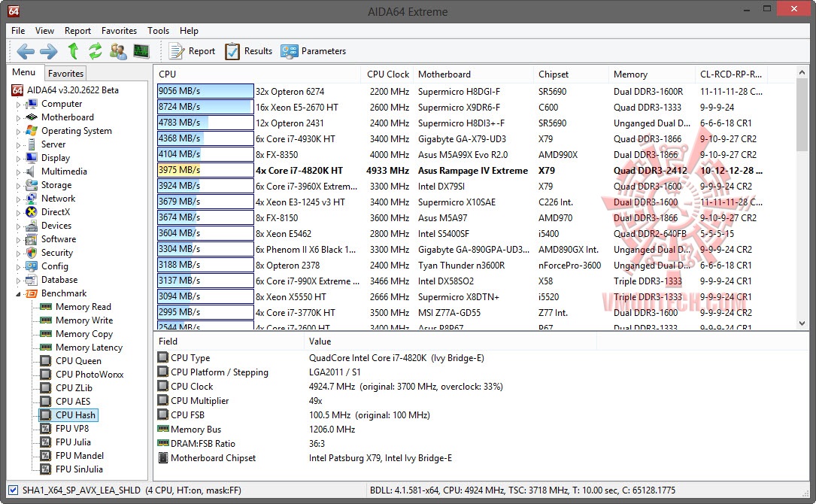816x504 pixels.
Task: Select the 8x FX-8350 result row
Action: 475,155
